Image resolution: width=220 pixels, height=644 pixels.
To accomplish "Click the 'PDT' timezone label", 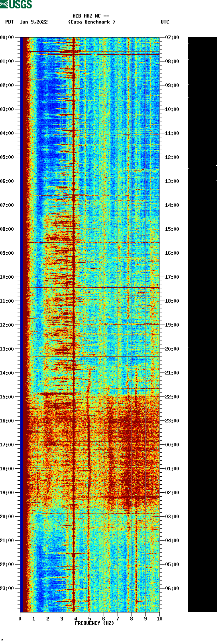I will coord(10,22).
